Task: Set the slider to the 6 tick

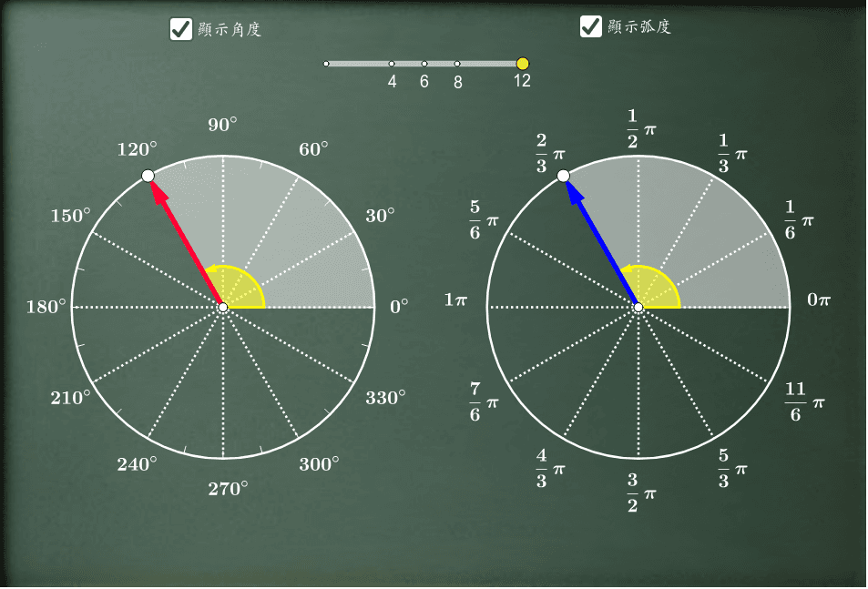Action: click(x=424, y=64)
